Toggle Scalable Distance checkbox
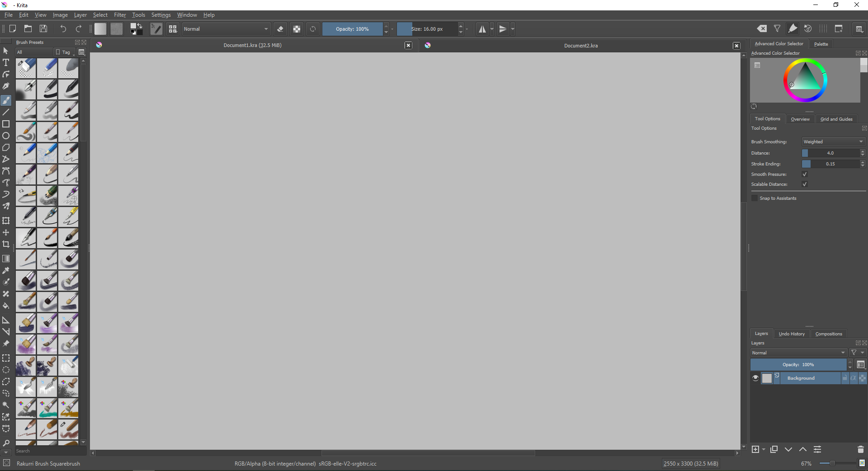This screenshot has width=868, height=471. 805,184
